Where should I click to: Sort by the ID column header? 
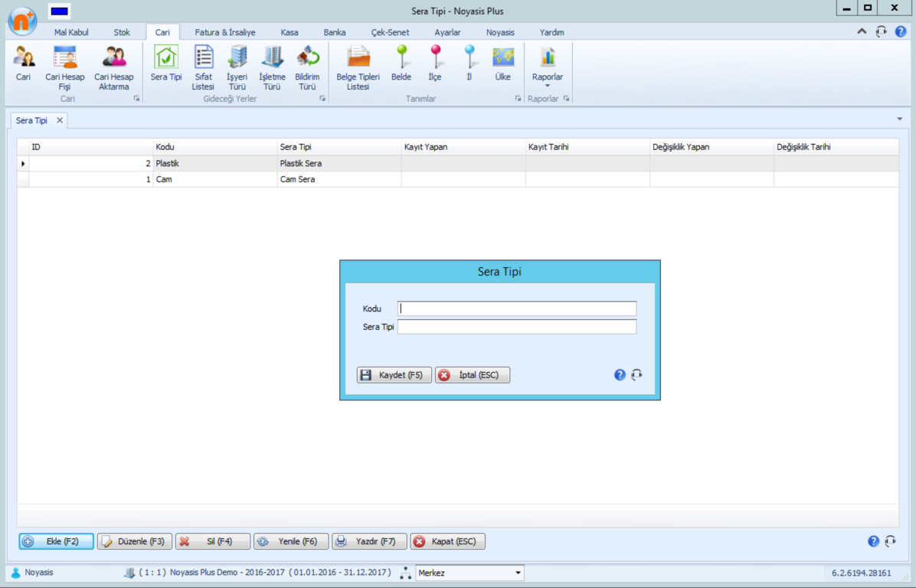90,147
